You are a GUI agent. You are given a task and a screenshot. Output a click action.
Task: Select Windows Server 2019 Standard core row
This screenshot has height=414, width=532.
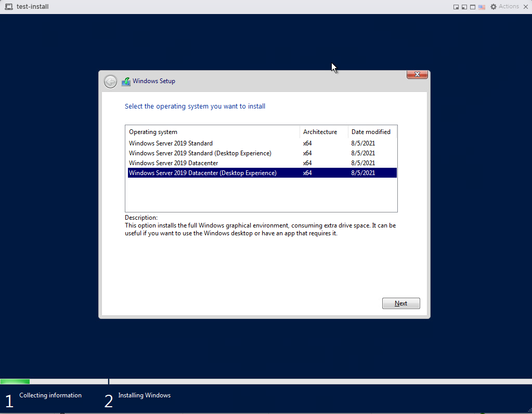pyautogui.click(x=262, y=143)
